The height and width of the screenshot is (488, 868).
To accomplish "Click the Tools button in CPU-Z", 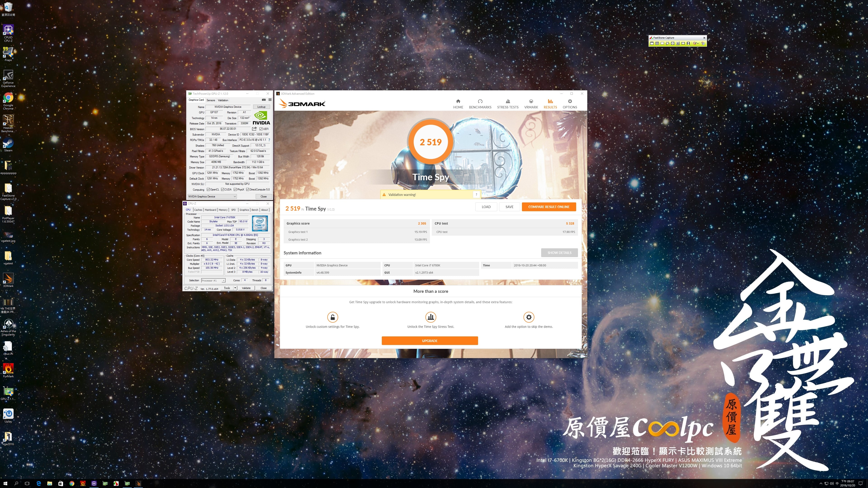I will pyautogui.click(x=227, y=288).
